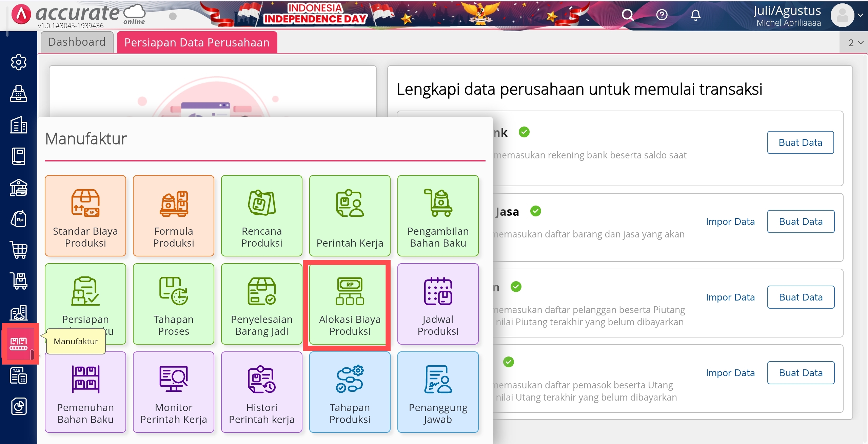Select Formula Produksi menu tile

tap(174, 216)
